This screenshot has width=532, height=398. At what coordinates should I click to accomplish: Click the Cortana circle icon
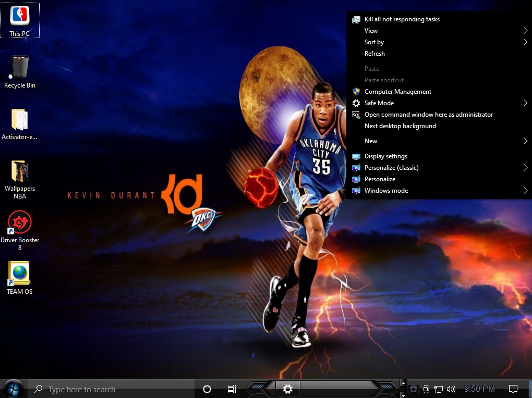pos(207,389)
